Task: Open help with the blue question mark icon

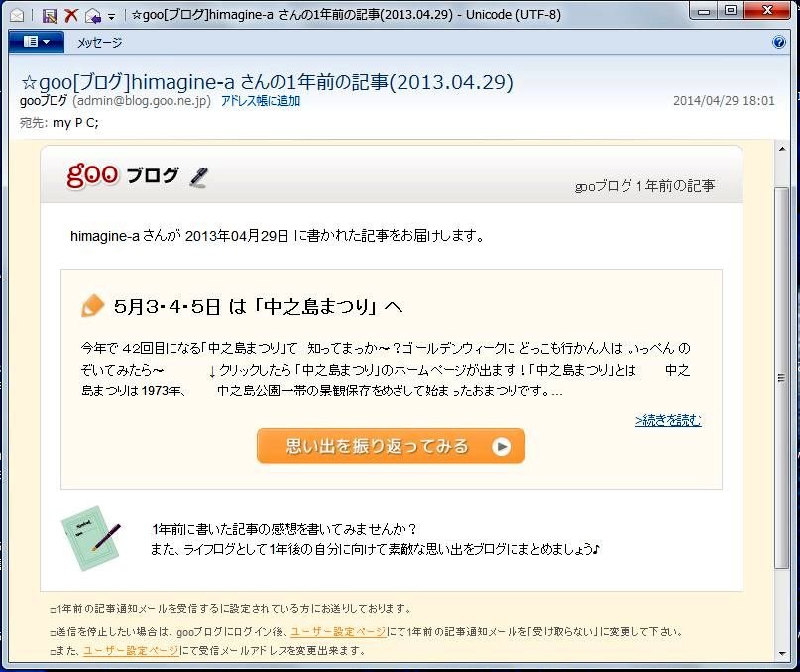Action: tap(778, 42)
